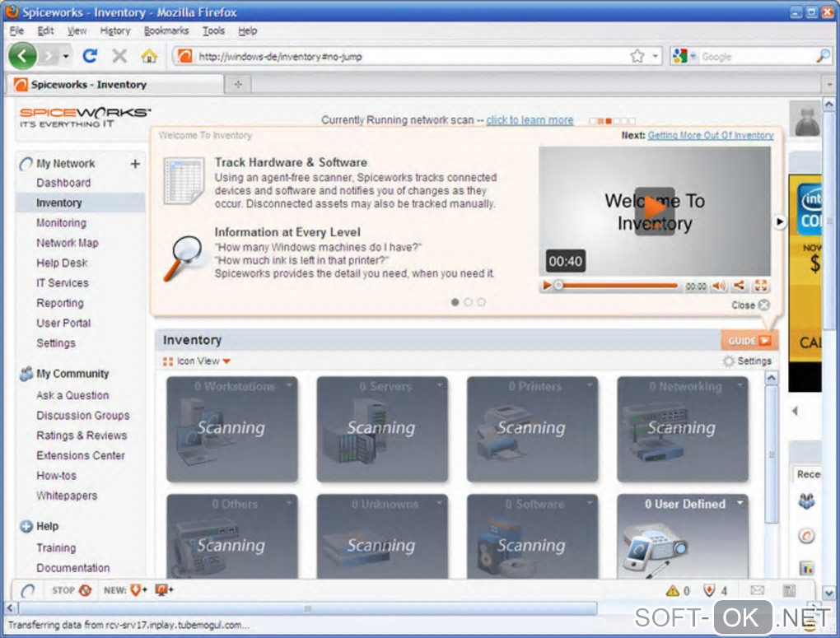Open Getting More Out Of Inventory link
Image resolution: width=840 pixels, height=638 pixels.
pyautogui.click(x=711, y=136)
